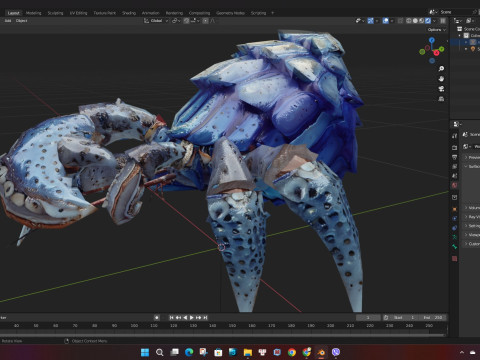Toggle auto keying record button
The width and height of the screenshot is (480, 360).
point(157,317)
